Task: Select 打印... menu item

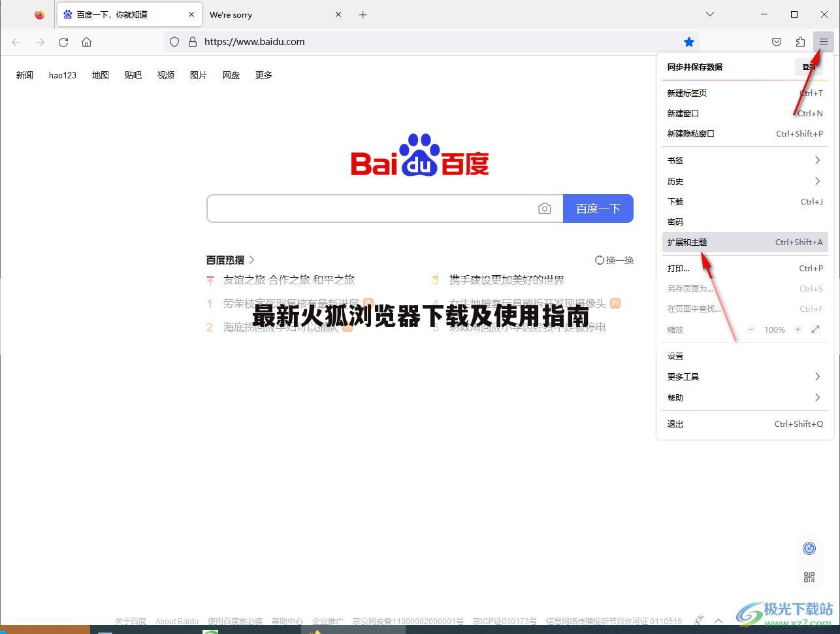Action: click(x=745, y=269)
